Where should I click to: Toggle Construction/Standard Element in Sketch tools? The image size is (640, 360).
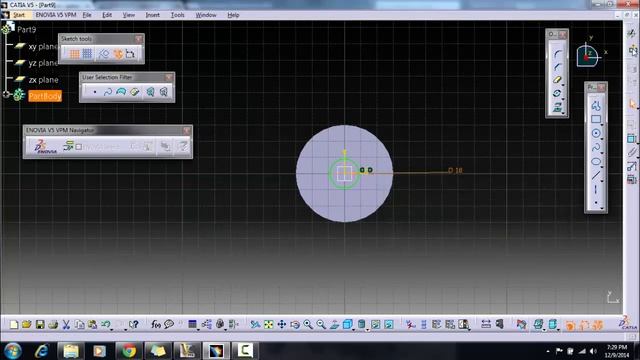click(x=104, y=53)
